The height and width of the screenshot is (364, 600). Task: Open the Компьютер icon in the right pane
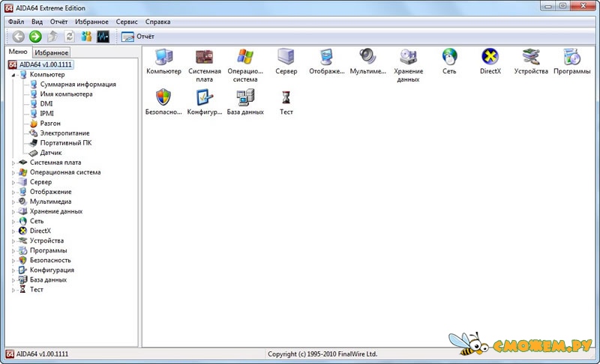tap(163, 61)
